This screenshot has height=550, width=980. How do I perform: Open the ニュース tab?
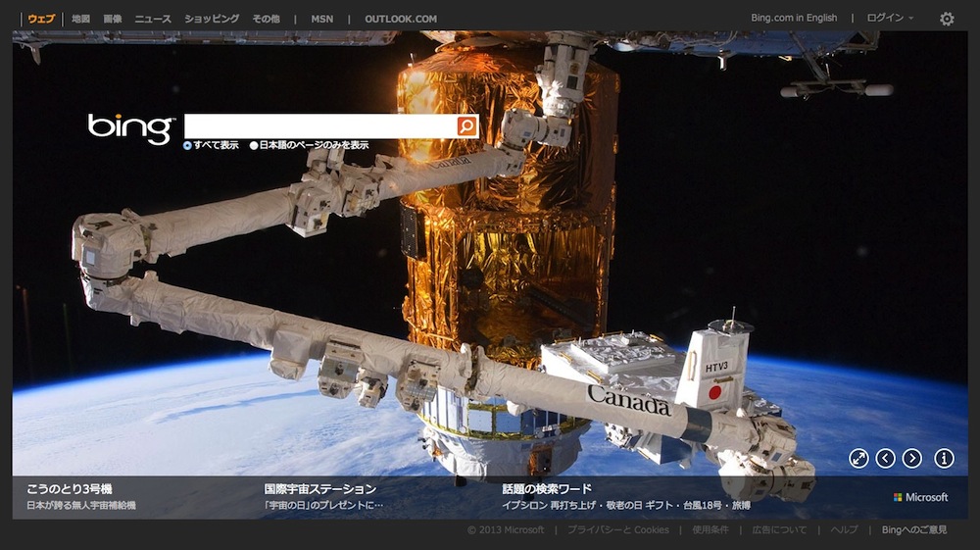pos(153,19)
